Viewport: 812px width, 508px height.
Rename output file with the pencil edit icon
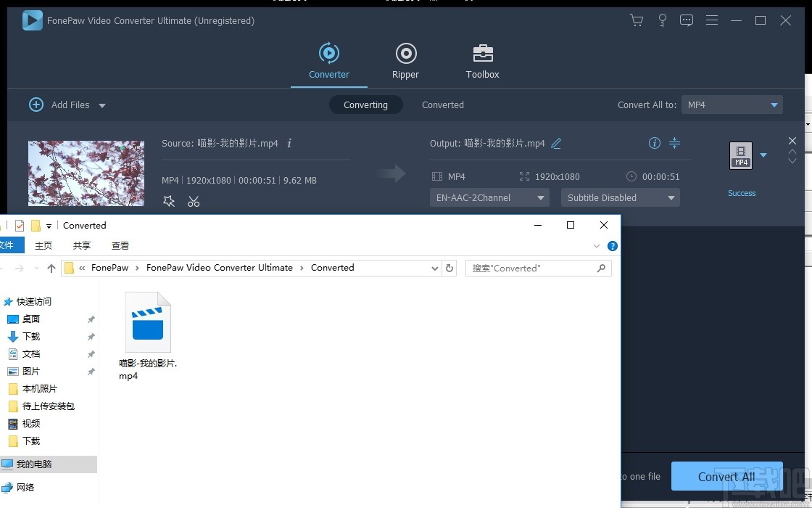click(x=558, y=143)
